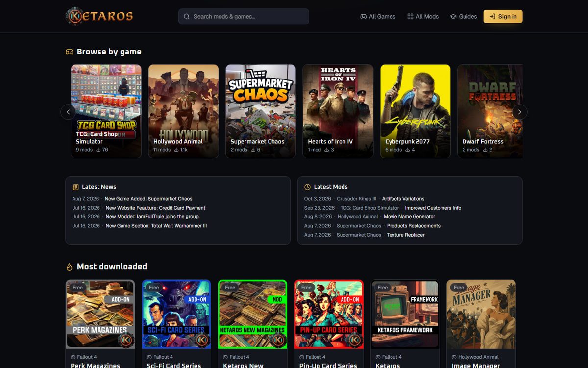
Task: Click the search magnifier icon
Action: point(187,16)
